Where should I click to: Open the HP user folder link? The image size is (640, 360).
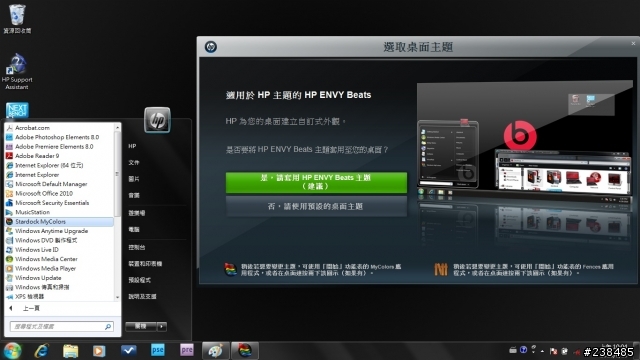tap(133, 146)
